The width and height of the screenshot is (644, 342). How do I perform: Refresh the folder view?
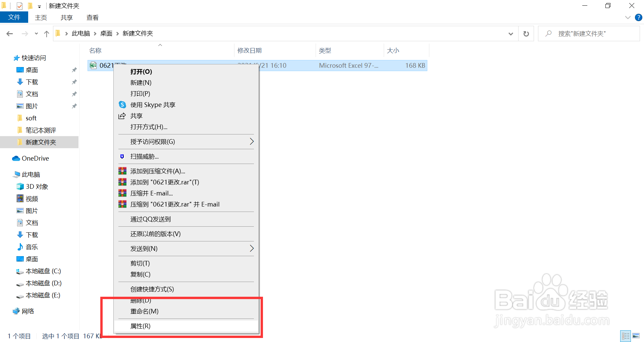(526, 34)
